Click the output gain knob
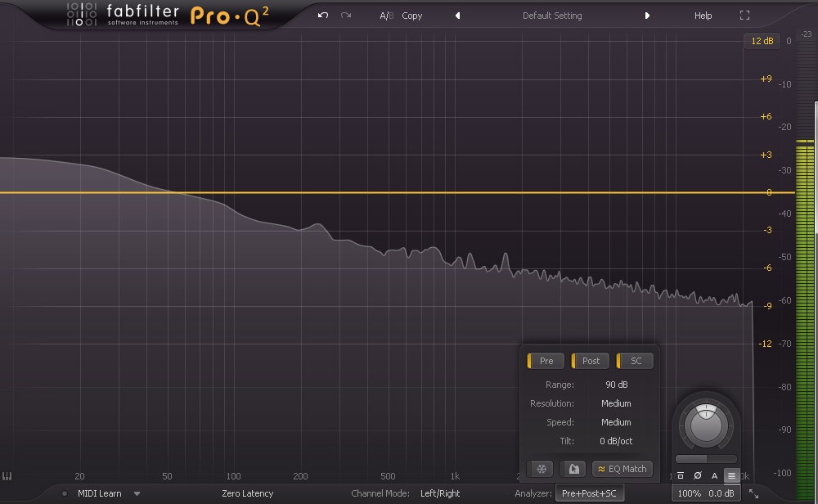 [706, 425]
